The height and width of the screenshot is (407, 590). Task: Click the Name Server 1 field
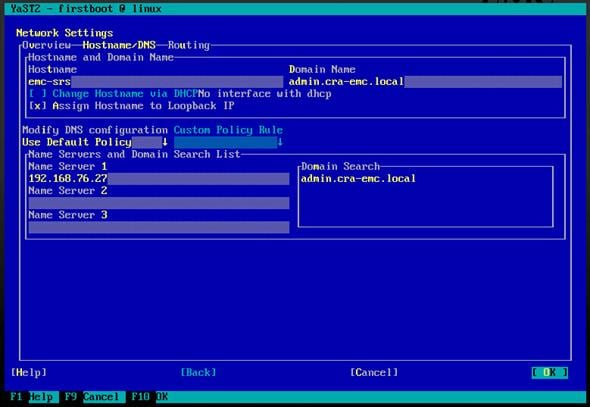(x=159, y=179)
